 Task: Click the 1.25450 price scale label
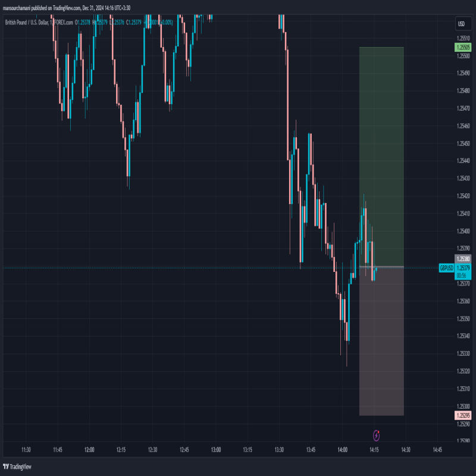click(x=463, y=143)
